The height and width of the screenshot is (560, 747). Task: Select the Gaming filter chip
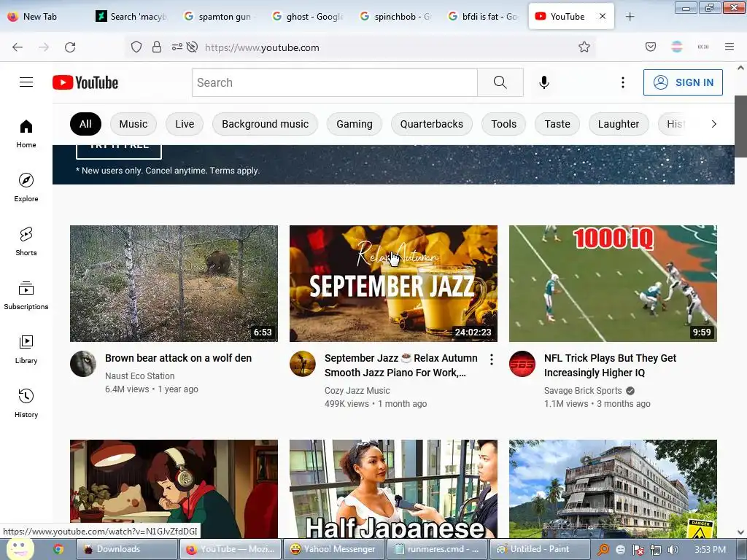(x=354, y=124)
